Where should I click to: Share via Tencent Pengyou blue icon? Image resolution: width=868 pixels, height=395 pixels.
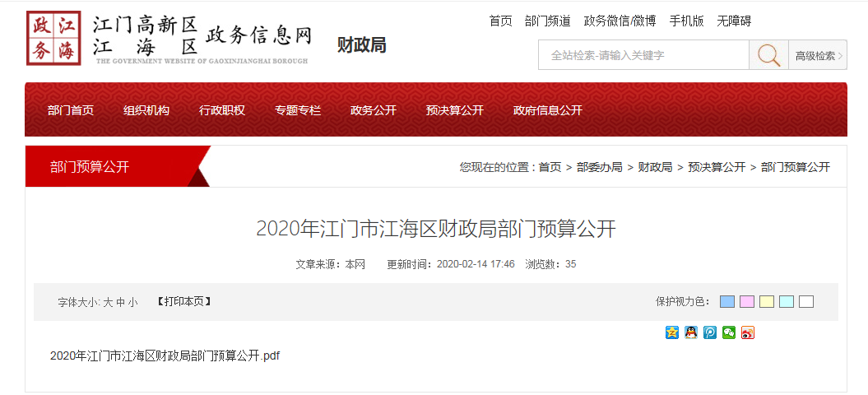pyautogui.click(x=710, y=332)
